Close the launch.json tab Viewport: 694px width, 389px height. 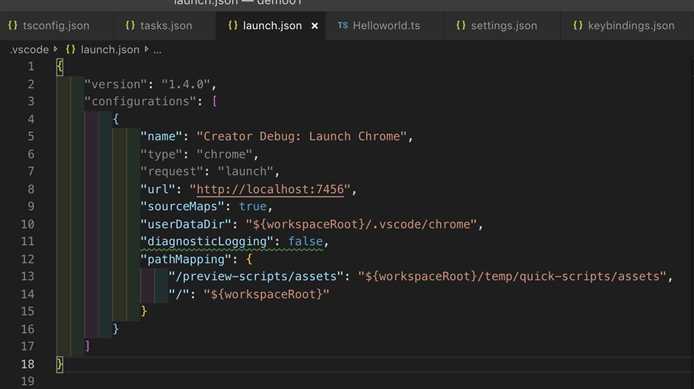(315, 26)
